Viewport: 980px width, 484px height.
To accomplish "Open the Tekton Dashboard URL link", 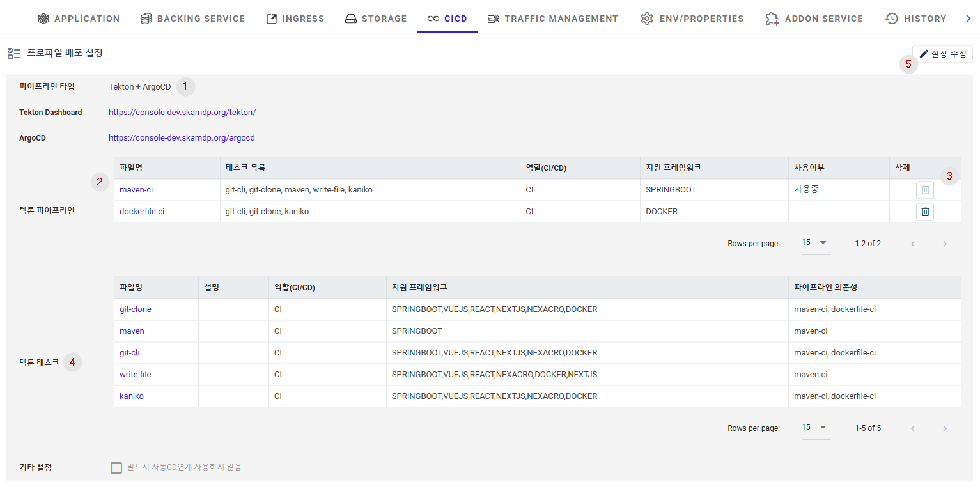I will point(182,112).
